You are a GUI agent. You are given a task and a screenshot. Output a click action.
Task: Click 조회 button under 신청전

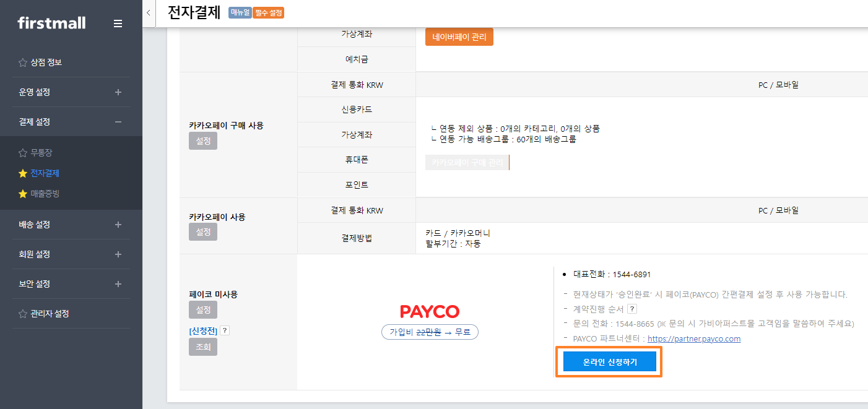(x=203, y=347)
